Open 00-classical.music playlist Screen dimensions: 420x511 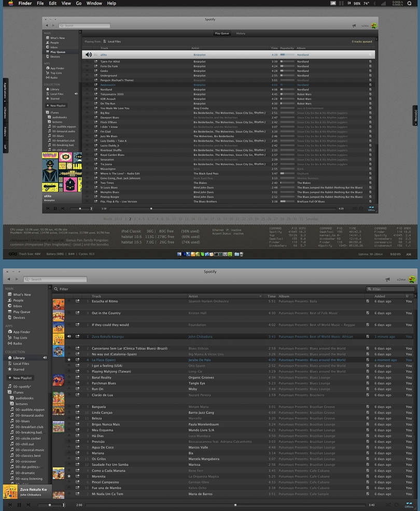pos(27,450)
